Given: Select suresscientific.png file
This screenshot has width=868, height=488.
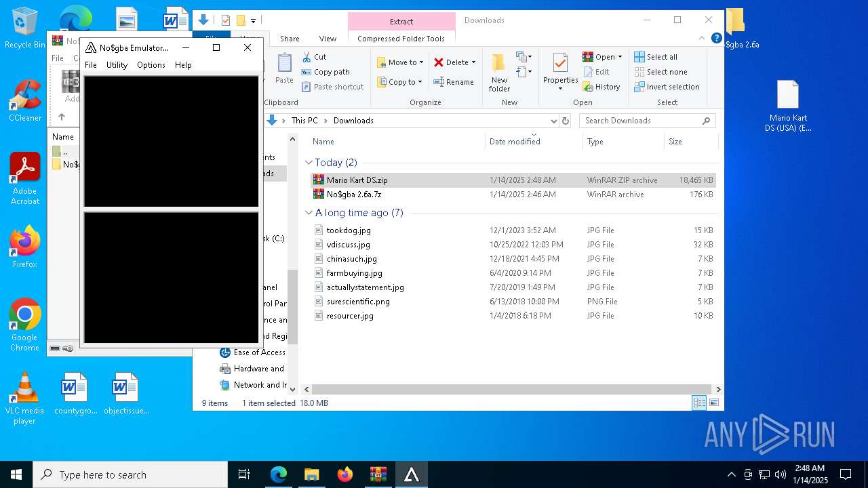Looking at the screenshot, I should (x=513, y=302).
